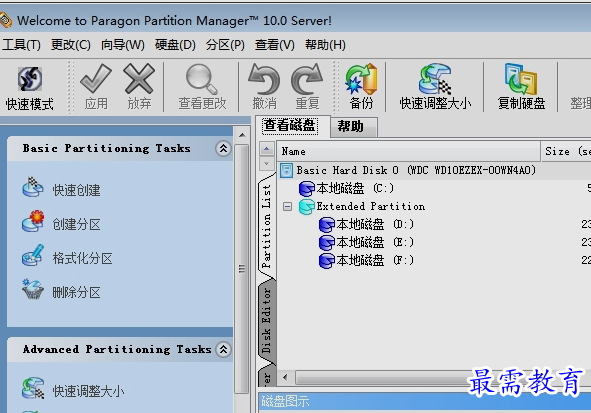
Task: Click the 创建分区 task icon
Action: (33, 221)
